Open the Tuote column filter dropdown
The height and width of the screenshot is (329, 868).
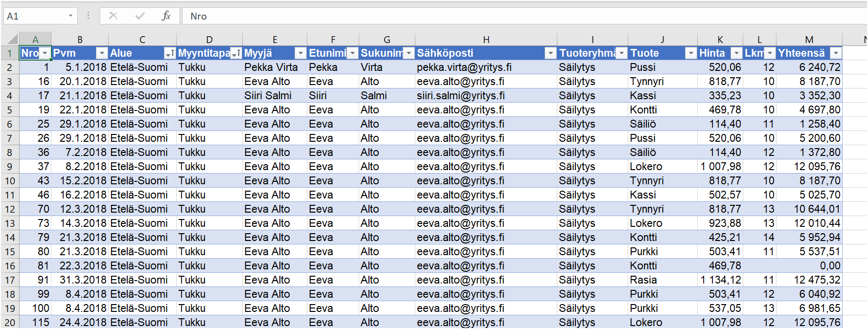tap(691, 53)
